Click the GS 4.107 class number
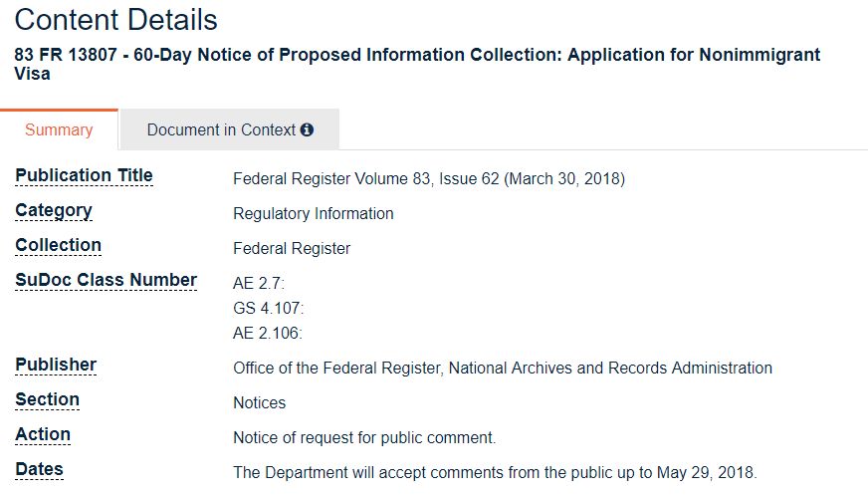Screen dimensions: 868x496 coord(268,309)
